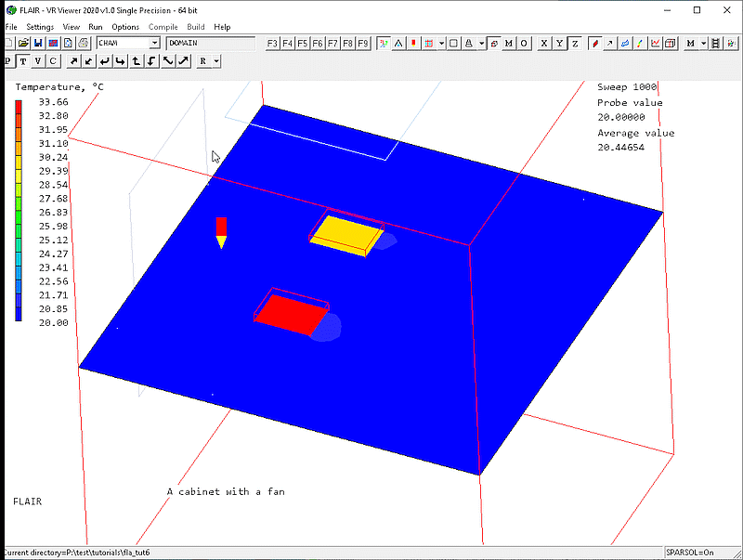Click the contour display red icon
The image size is (743, 560).
click(594, 43)
